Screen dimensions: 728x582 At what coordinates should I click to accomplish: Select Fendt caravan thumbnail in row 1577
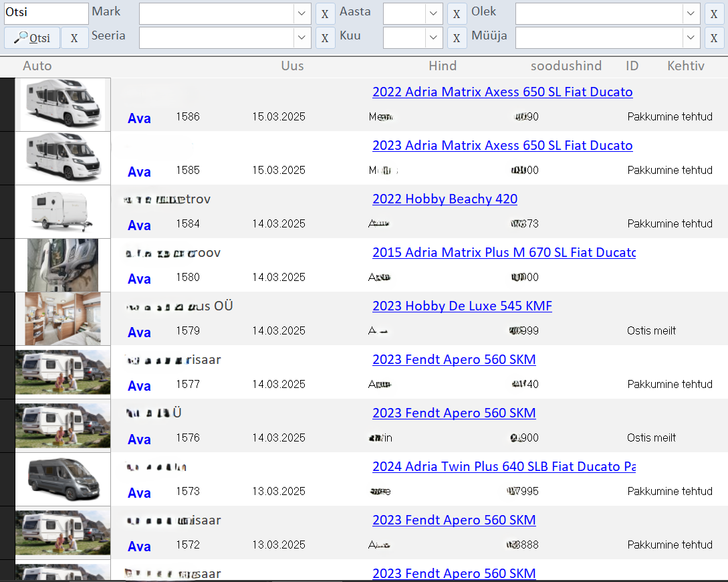[x=63, y=372]
